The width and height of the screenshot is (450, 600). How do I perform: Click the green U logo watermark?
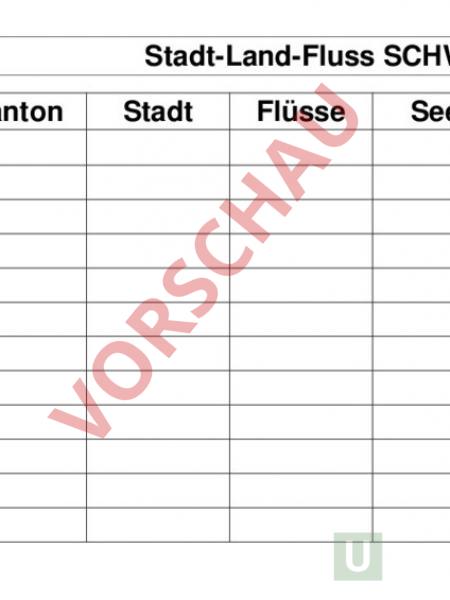pos(358,556)
